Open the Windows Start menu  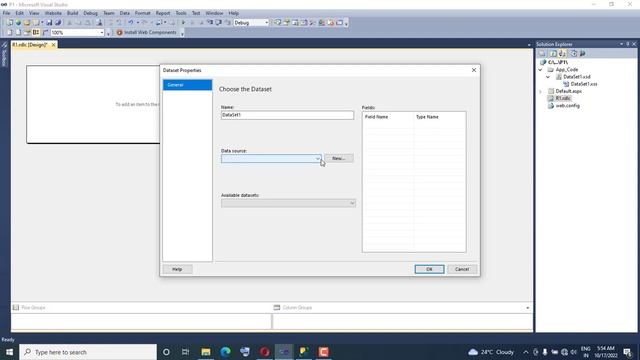pos(9,352)
